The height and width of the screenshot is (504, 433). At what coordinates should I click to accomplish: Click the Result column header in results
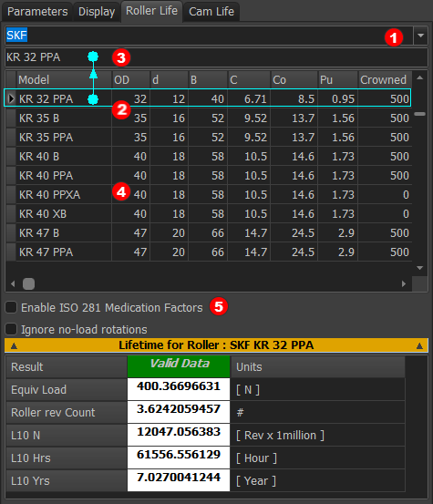coord(67,366)
